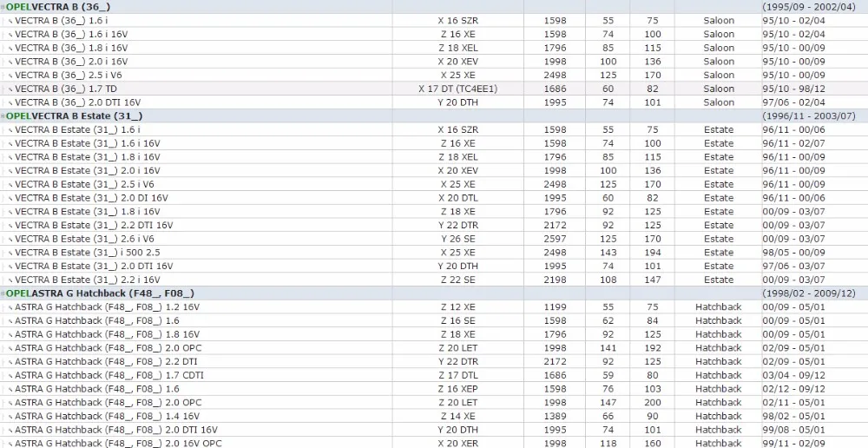Click displacement value 1199
This screenshot has height=448, width=868.
555,306
